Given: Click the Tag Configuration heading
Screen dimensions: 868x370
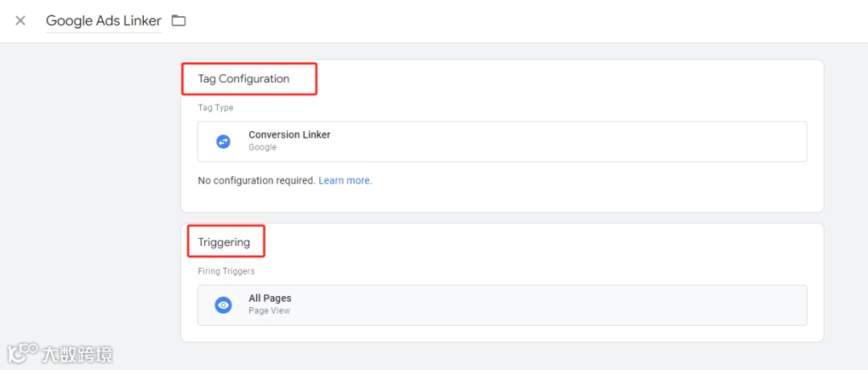Looking at the screenshot, I should coord(244,79).
